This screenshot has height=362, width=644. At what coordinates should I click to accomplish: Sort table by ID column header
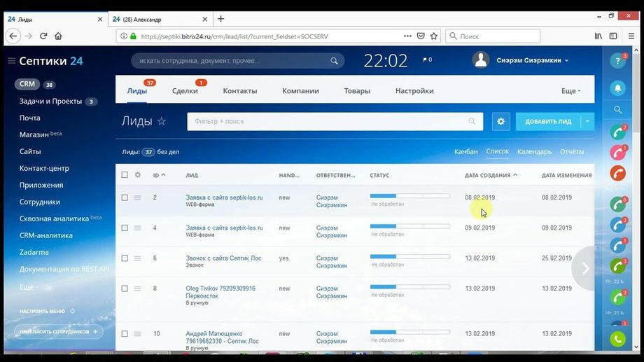(x=159, y=175)
